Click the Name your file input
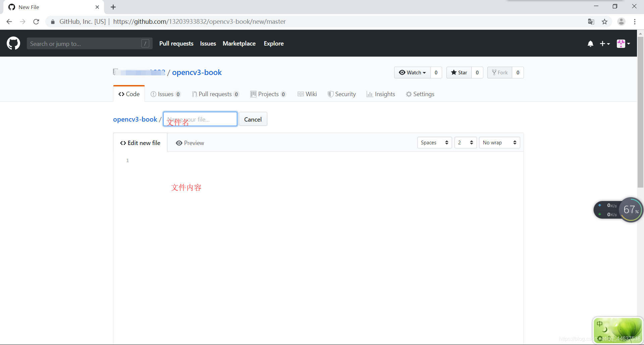The width and height of the screenshot is (644, 345). pyautogui.click(x=200, y=119)
